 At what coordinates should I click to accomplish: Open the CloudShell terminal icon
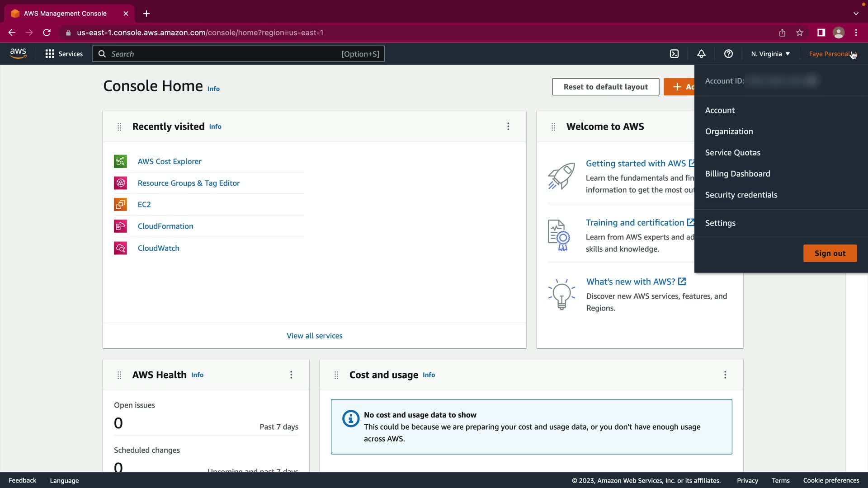click(x=674, y=54)
